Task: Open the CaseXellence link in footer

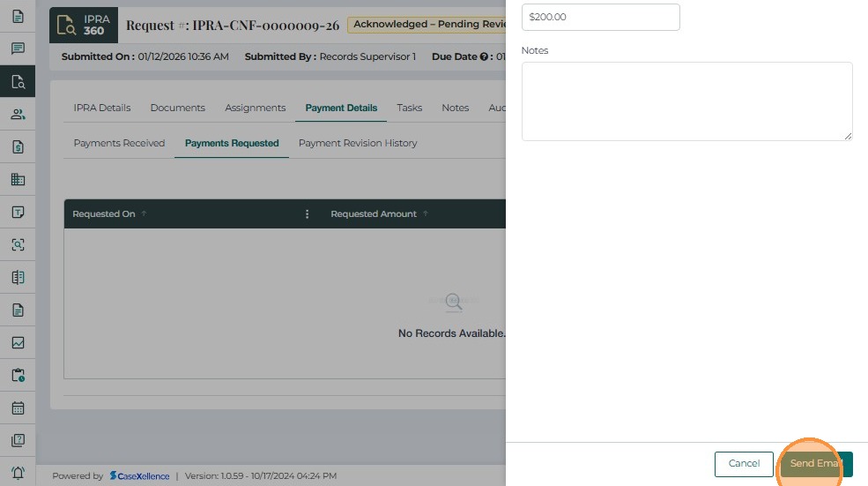Action: pyautogui.click(x=139, y=476)
